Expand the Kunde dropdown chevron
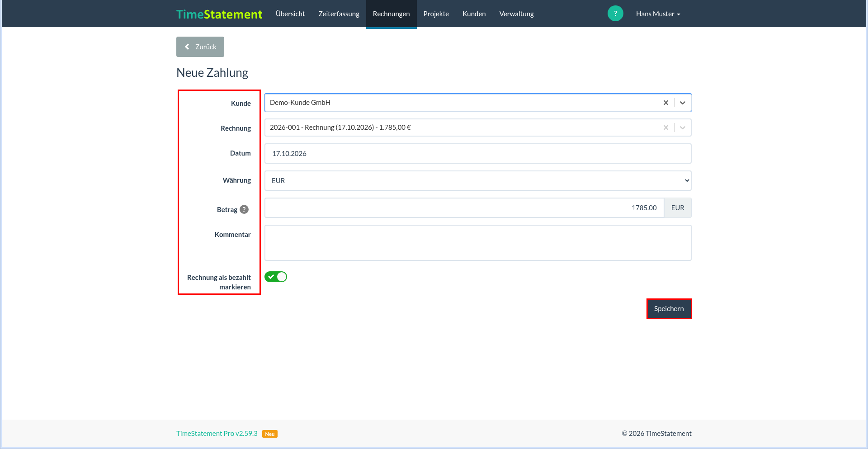868x449 pixels. coord(683,103)
